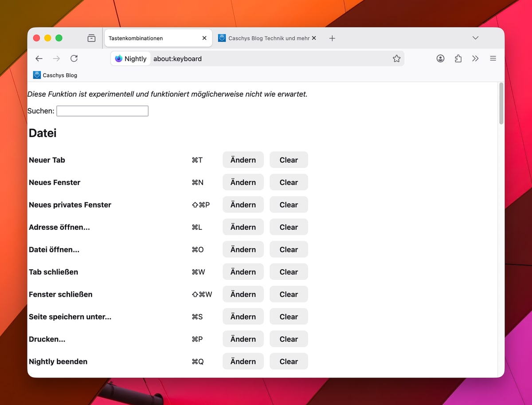Open the list all tabs dropdown arrow

(x=475, y=38)
